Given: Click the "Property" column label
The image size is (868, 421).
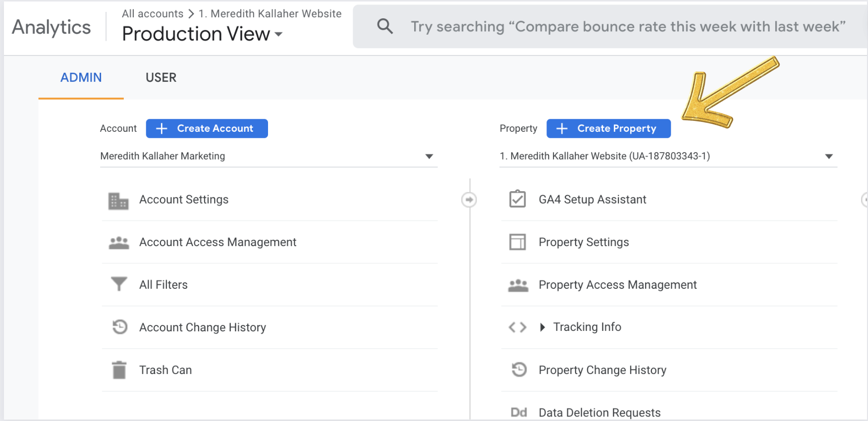Looking at the screenshot, I should click(518, 129).
